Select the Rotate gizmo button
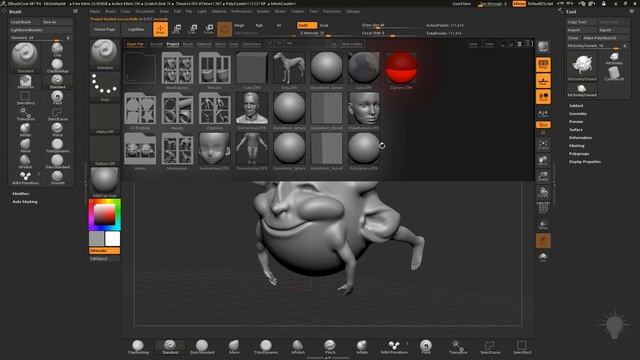 pos(209,29)
